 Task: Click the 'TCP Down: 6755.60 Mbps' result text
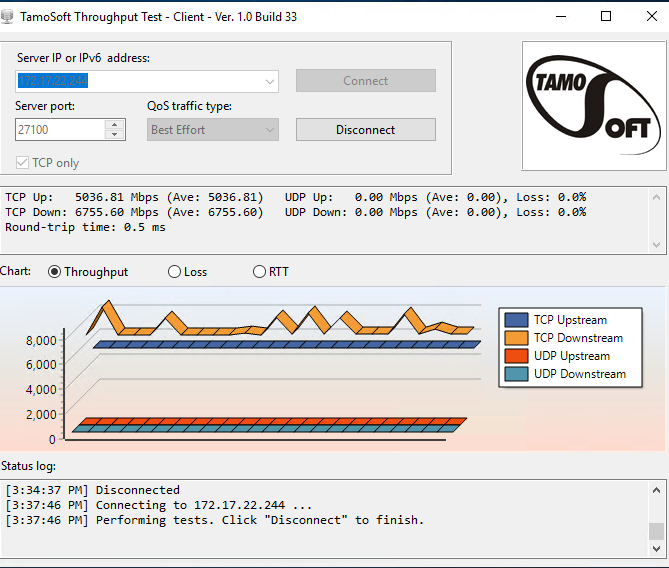(x=81, y=212)
